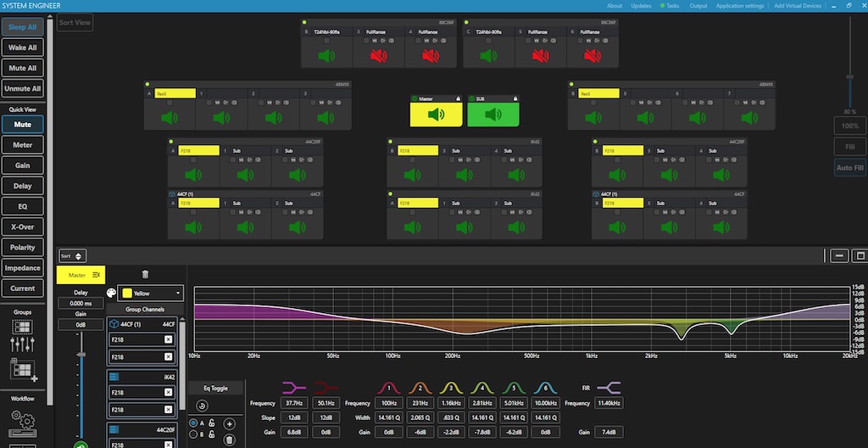The image size is (868, 448).
Task: Click the FIR filter shape icon
Action: click(x=609, y=387)
